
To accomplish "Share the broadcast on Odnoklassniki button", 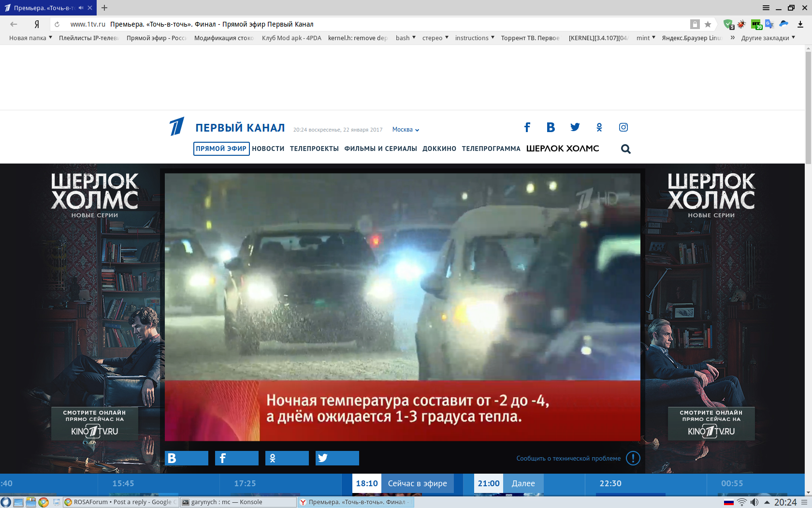I will pos(287,458).
